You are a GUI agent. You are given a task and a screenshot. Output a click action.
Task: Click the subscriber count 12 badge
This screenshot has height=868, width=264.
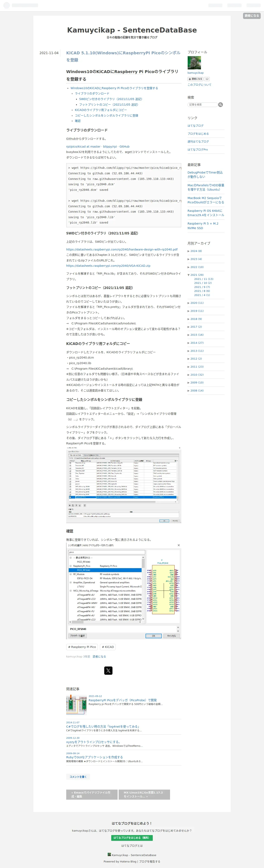point(207,79)
